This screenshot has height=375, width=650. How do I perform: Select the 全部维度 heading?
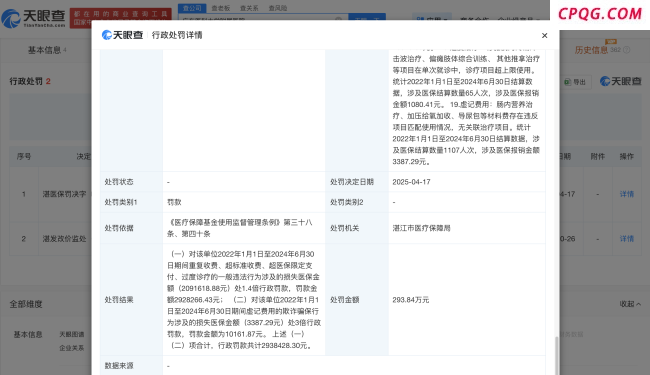26,304
